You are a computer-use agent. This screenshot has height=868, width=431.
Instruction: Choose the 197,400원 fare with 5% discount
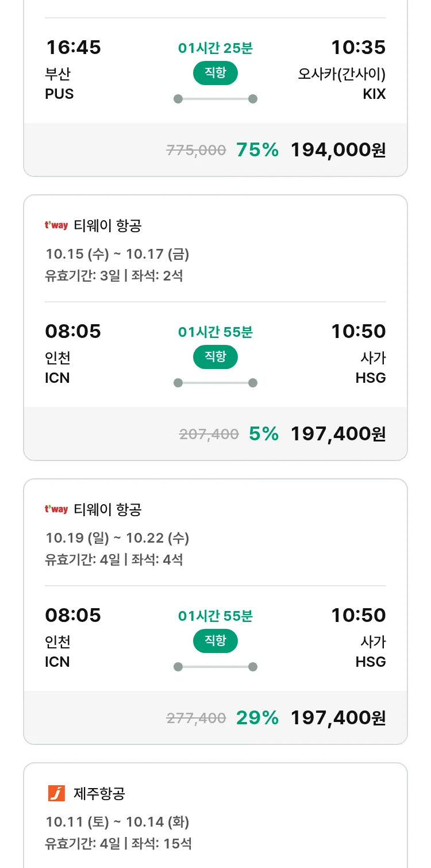[338, 434]
